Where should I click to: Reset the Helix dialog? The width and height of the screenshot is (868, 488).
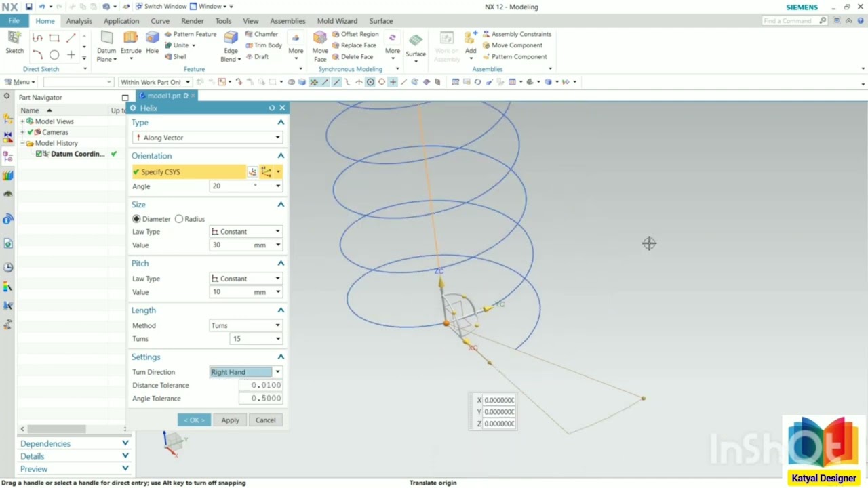272,108
